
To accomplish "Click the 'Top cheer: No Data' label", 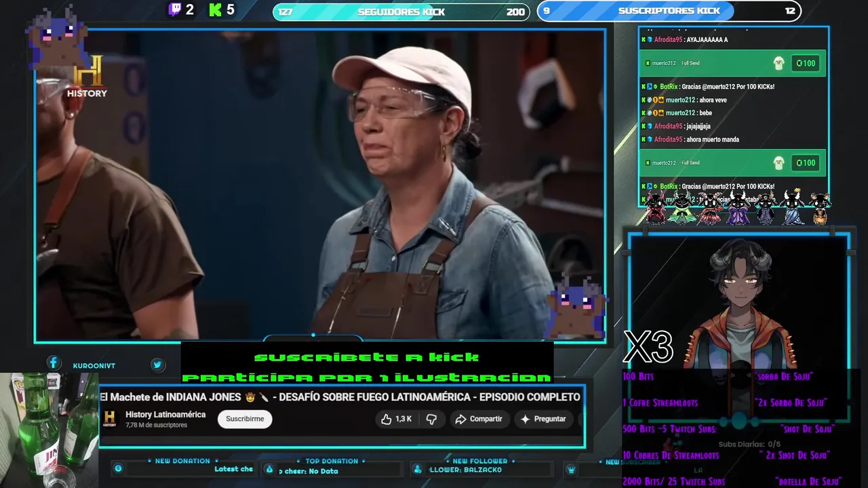I will (x=308, y=471).
